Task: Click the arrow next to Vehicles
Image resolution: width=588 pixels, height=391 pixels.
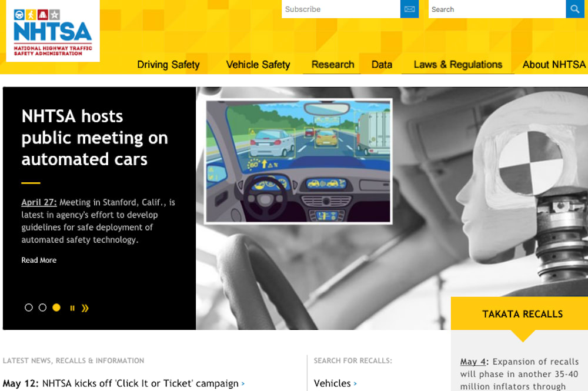Action: [x=355, y=384]
